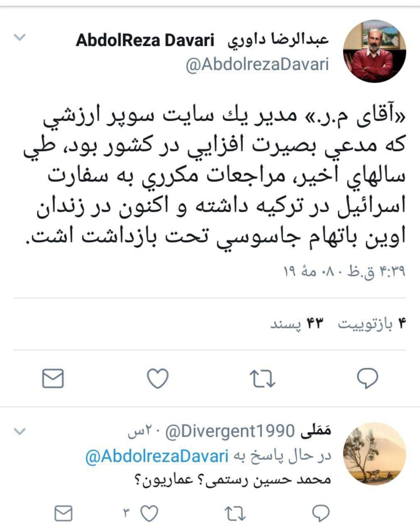This screenshot has height=531, width=420.
Task: Open the @Divergent1990 username in reply
Action: coord(230,432)
